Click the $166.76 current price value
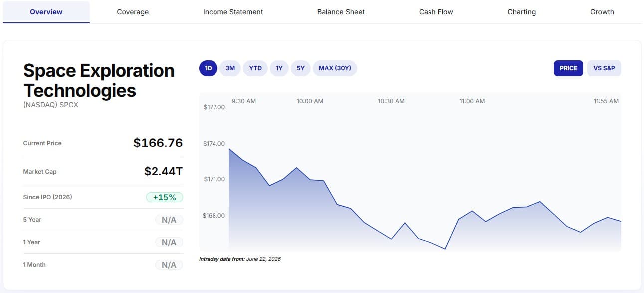644x293 pixels. 158,143
